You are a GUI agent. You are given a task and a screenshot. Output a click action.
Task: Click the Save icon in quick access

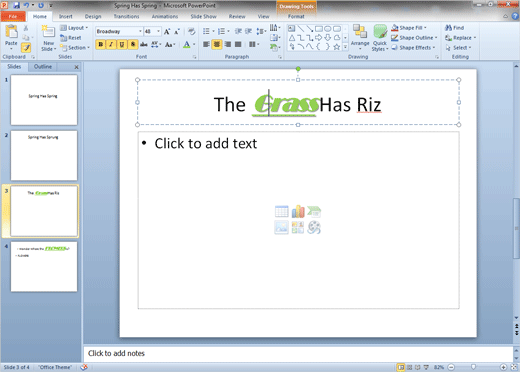(16, 5)
